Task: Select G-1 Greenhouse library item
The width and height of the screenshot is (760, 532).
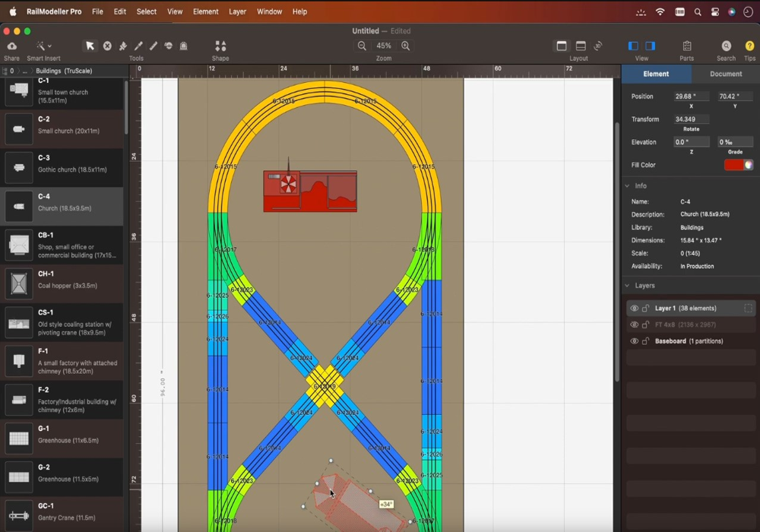Action: [62, 439]
